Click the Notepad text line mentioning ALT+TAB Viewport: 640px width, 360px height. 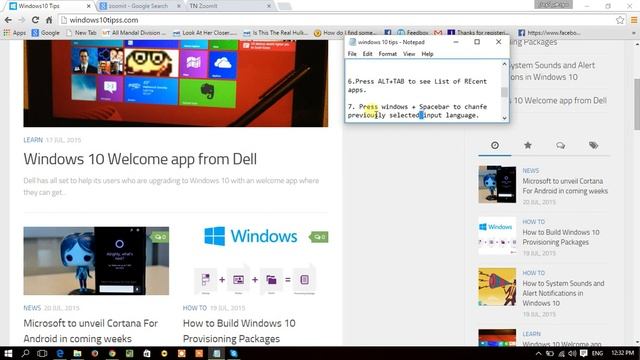tap(417, 81)
